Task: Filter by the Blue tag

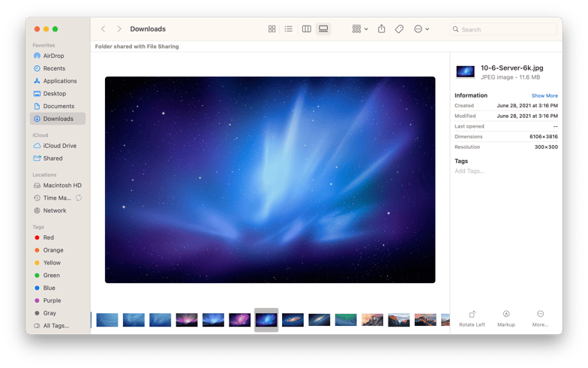Action: point(57,288)
